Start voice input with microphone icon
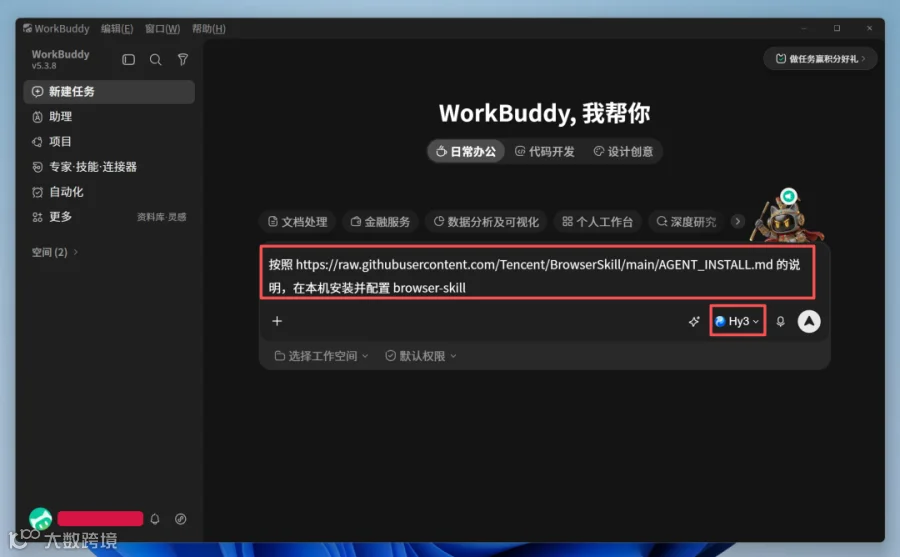 click(781, 322)
